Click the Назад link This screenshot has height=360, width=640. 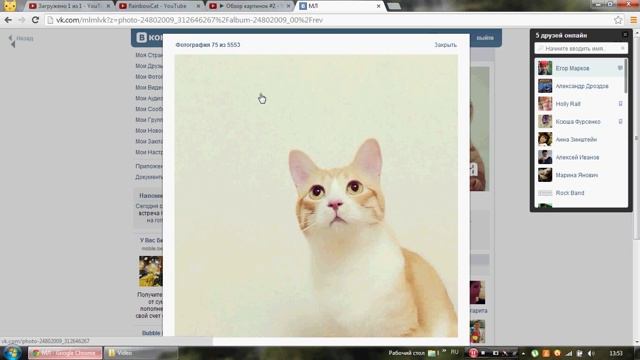pyautogui.click(x=25, y=38)
